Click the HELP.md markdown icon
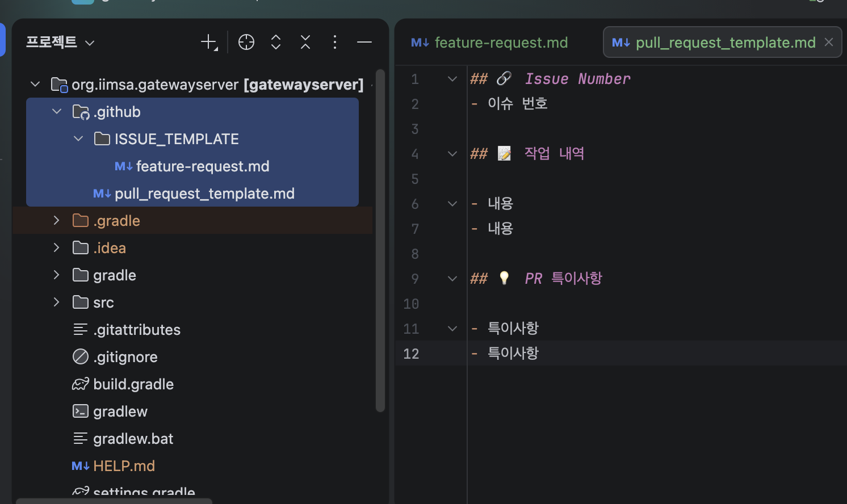The image size is (847, 504). click(x=81, y=466)
